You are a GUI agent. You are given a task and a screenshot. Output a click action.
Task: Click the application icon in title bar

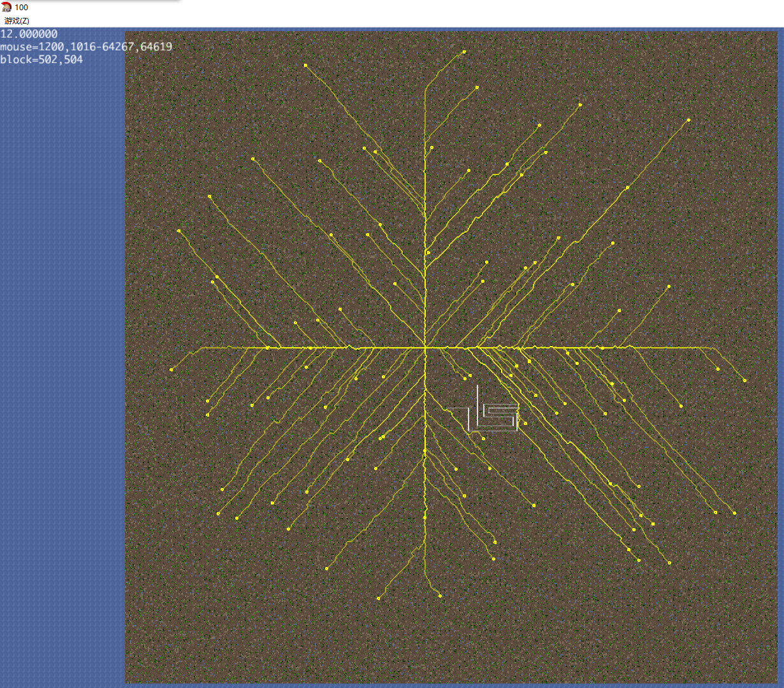coord(7,7)
